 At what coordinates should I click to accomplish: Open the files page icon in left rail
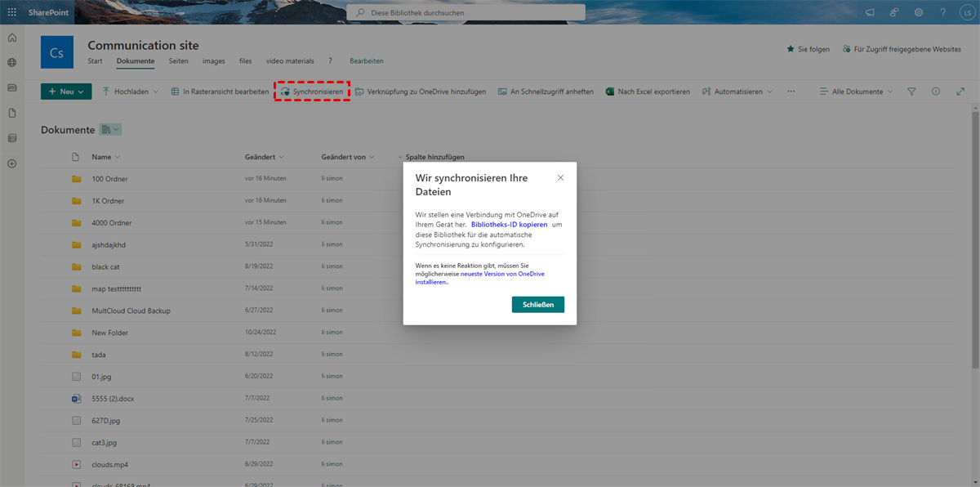(x=11, y=113)
